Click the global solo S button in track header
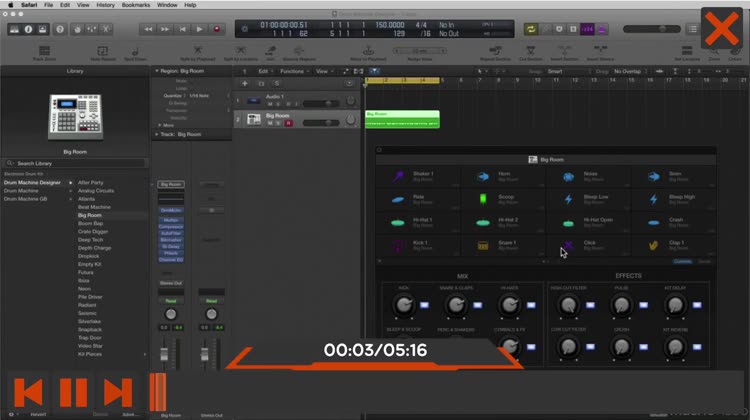 point(276,84)
